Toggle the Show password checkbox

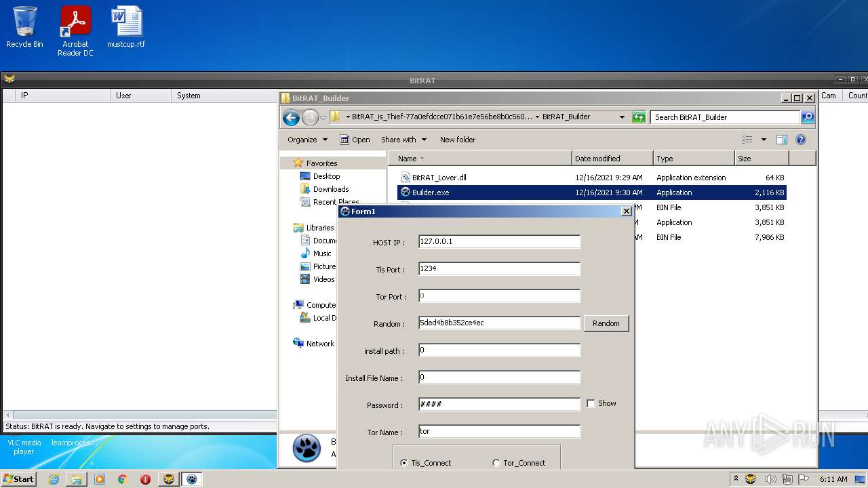tap(591, 403)
